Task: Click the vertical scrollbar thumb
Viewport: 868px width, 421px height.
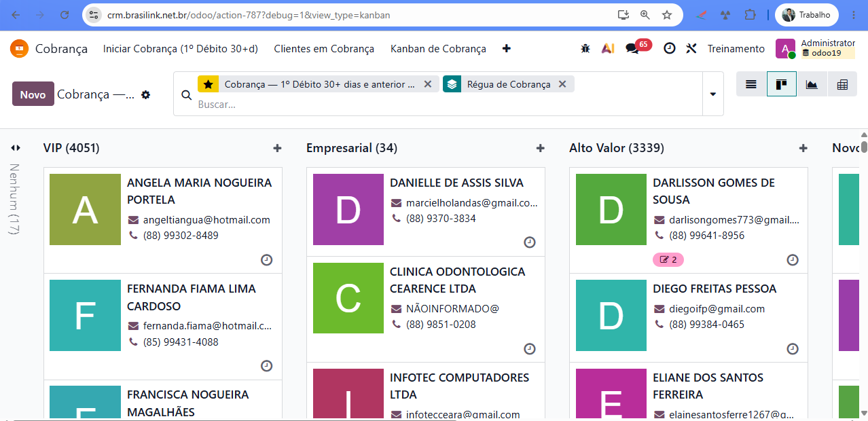Action: coord(864,146)
